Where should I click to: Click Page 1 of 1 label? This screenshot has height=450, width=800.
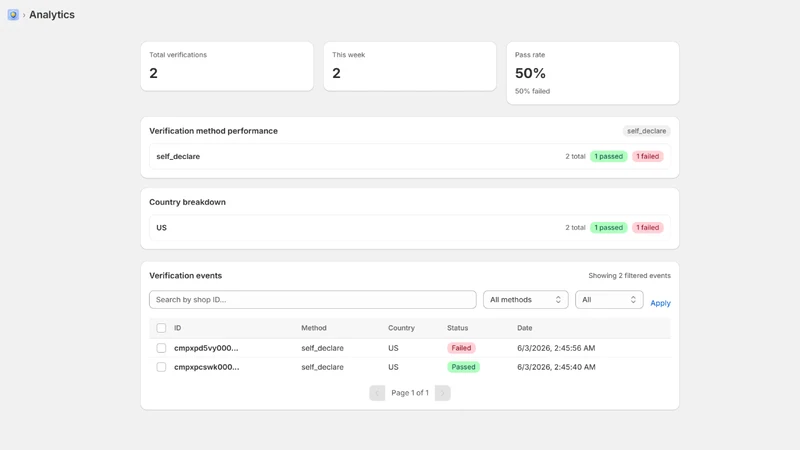click(x=410, y=393)
